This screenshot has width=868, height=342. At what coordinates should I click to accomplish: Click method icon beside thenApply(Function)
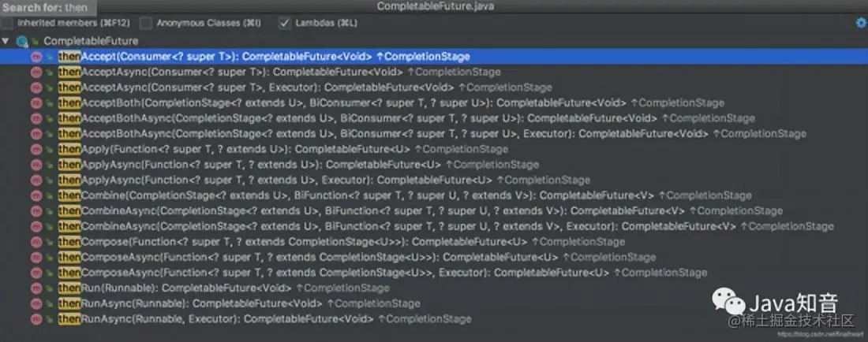point(36,149)
